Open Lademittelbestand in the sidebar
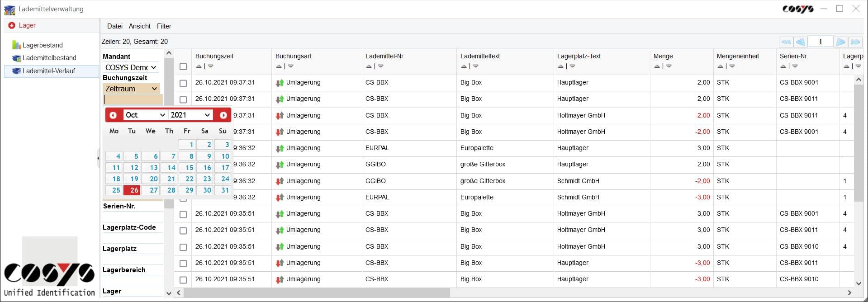This screenshot has width=868, height=302. pyautogui.click(x=49, y=58)
